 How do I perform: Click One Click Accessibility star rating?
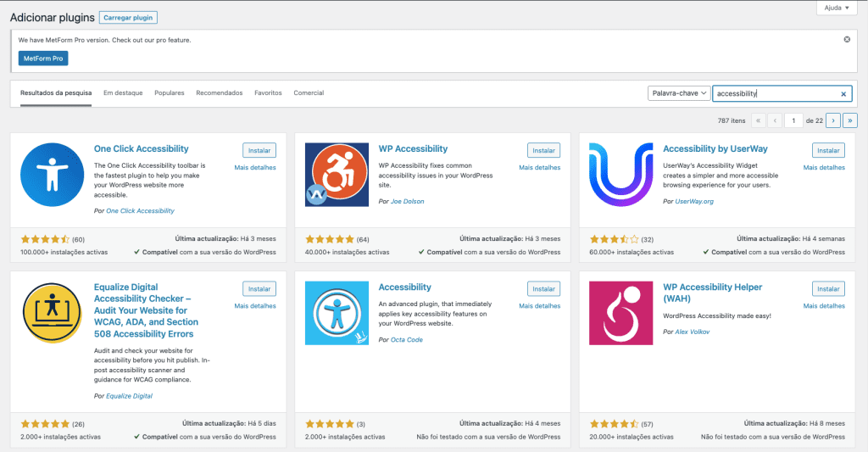45,239
